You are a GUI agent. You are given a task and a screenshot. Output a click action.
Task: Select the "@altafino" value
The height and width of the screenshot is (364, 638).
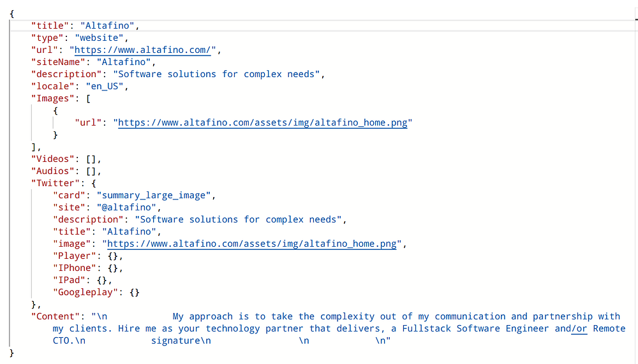tap(126, 207)
